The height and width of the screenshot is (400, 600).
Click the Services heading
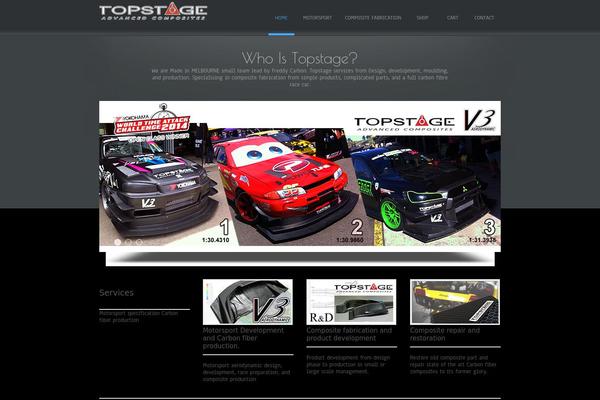coord(116,293)
